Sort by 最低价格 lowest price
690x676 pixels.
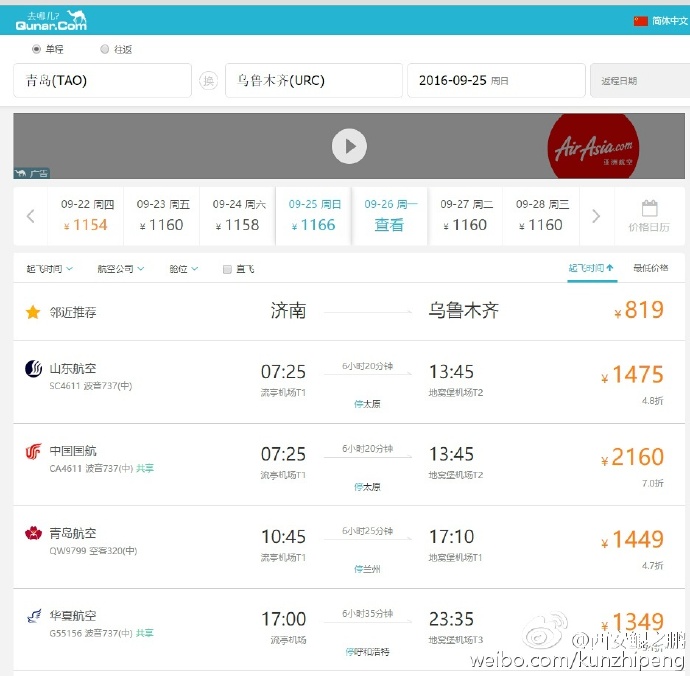point(650,268)
